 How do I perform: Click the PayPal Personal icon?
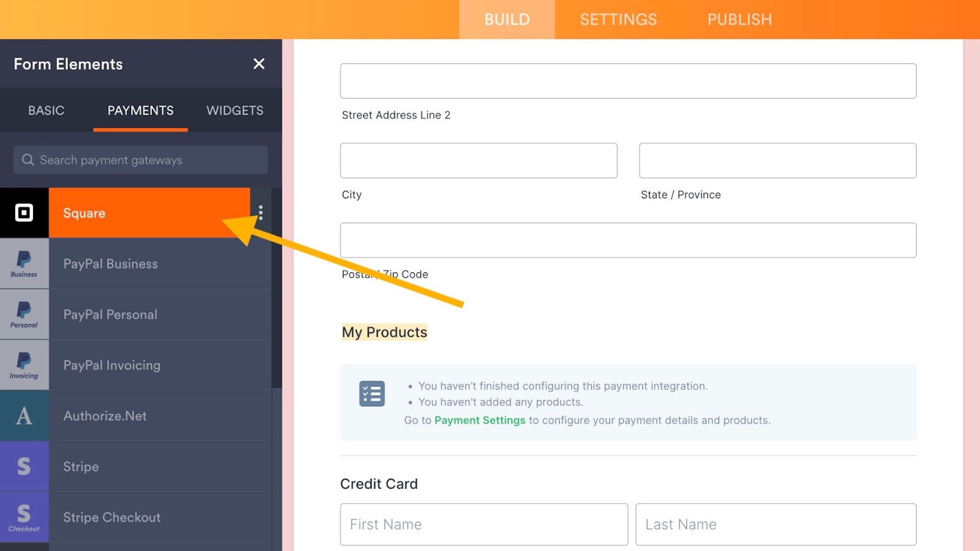[x=24, y=315]
